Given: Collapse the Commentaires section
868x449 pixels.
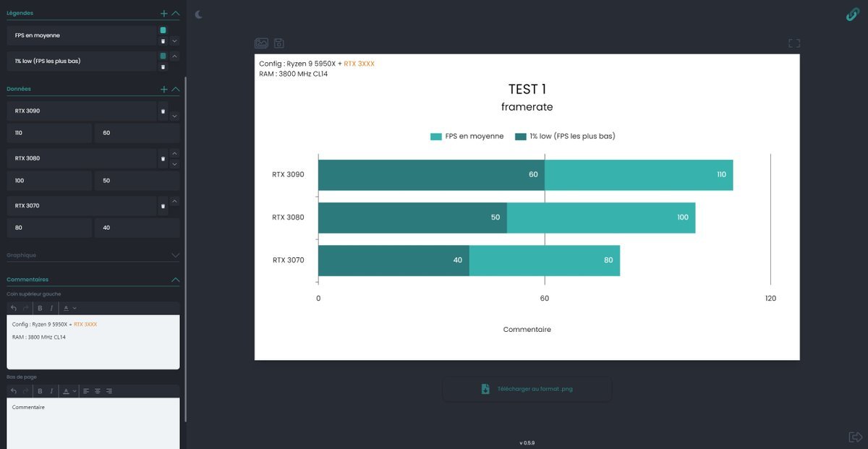Looking at the screenshot, I should click(x=175, y=279).
